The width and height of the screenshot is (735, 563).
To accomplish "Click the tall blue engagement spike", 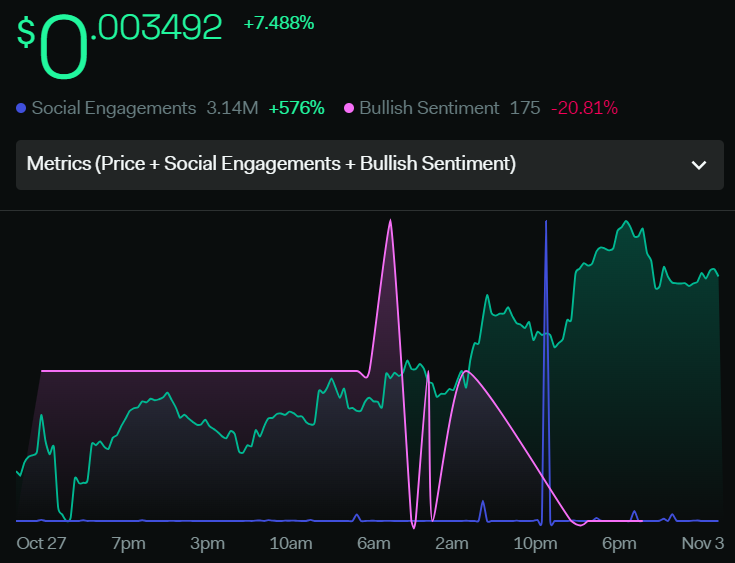I will pos(546,370).
